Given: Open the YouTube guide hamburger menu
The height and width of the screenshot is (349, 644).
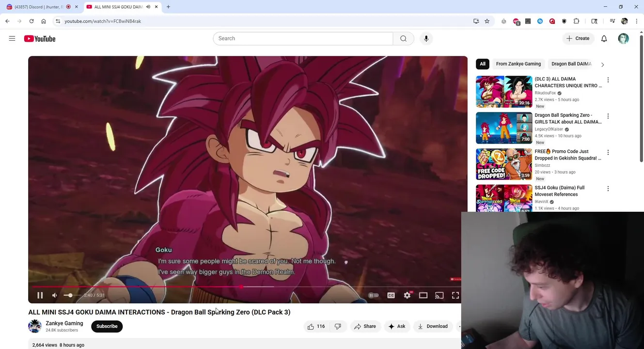Looking at the screenshot, I should (12, 38).
